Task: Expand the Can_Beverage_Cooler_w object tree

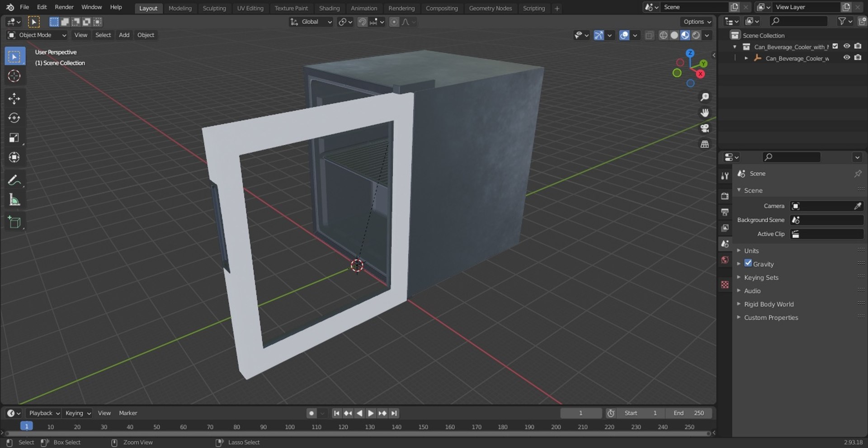Action: pyautogui.click(x=746, y=58)
